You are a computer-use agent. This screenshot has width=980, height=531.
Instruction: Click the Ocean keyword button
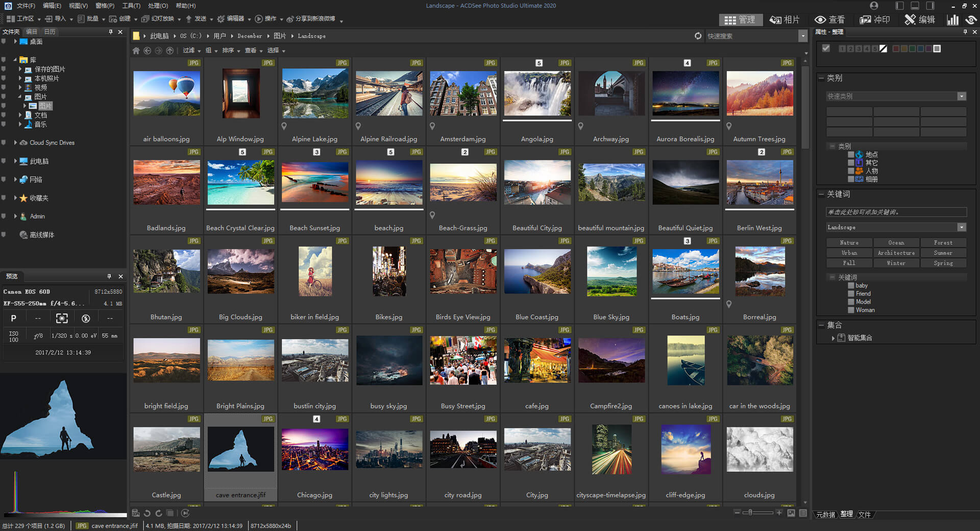pyautogui.click(x=896, y=243)
